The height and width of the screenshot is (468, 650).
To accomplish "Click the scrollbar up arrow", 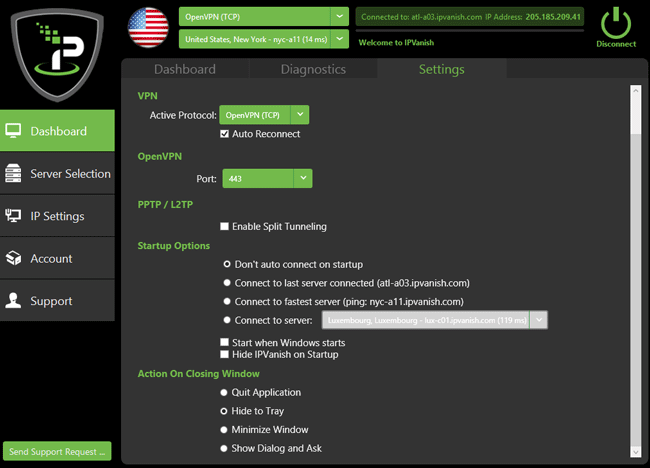I will pyautogui.click(x=635, y=90).
